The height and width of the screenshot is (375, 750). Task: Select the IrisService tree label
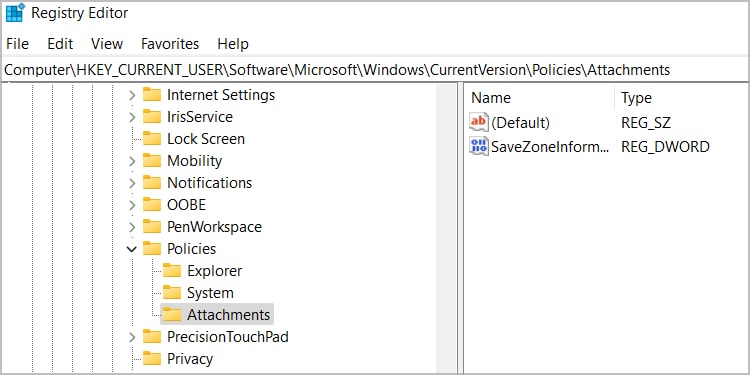(200, 117)
